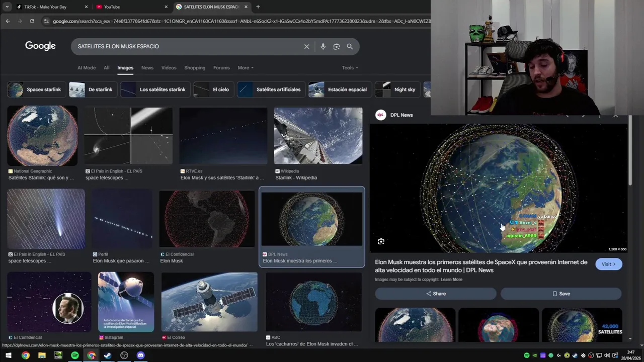Start voice search with the microphone icon
The height and width of the screenshot is (362, 644).
pos(323,46)
